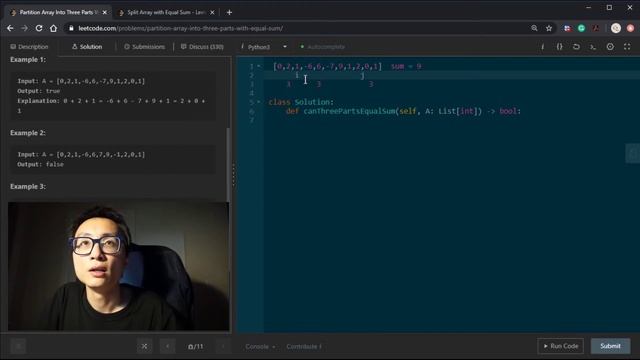Image resolution: width=640 pixels, height=360 pixels.
Task: Click 'sum = 9' text in editor
Action: [406, 66]
